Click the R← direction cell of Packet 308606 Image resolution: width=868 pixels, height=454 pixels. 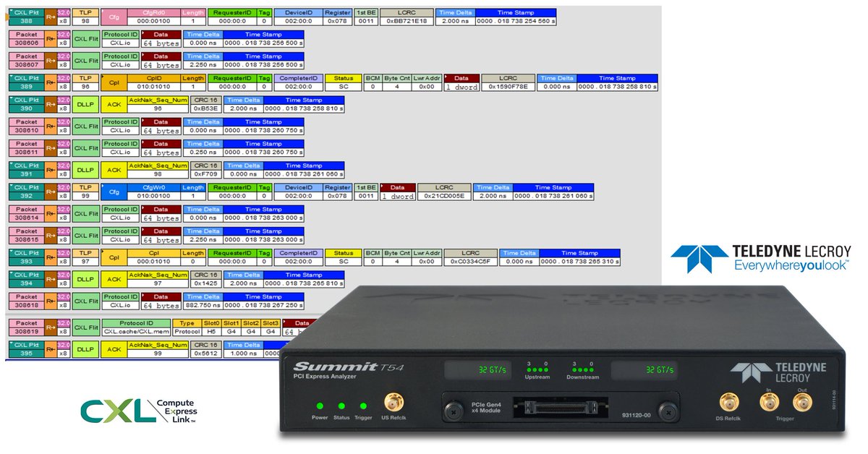51,39
